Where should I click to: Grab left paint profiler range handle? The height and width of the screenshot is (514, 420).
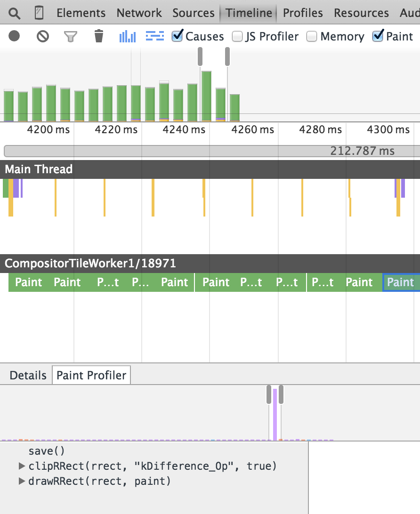(x=269, y=394)
